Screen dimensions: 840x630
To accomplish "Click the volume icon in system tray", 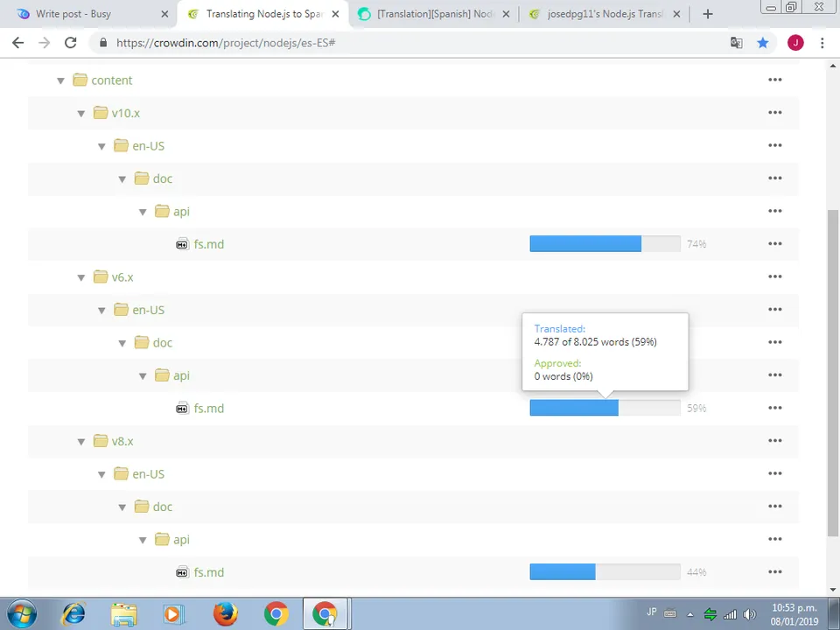I will [750, 614].
